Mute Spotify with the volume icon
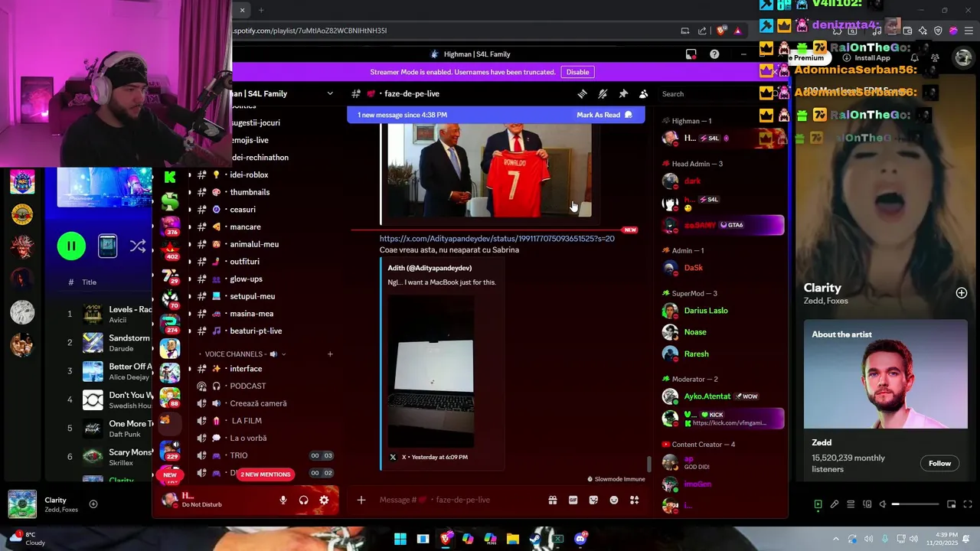980x551 pixels. pyautogui.click(x=883, y=504)
